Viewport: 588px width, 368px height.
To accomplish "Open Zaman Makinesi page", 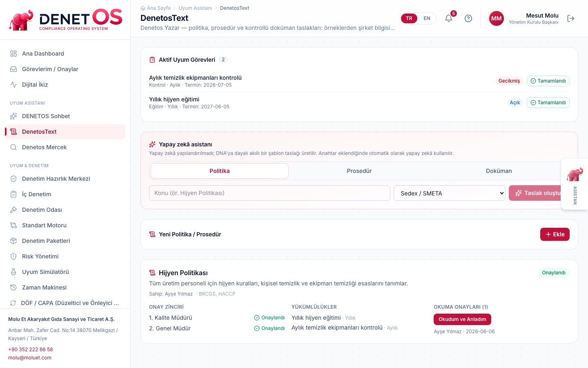I will click(65, 287).
